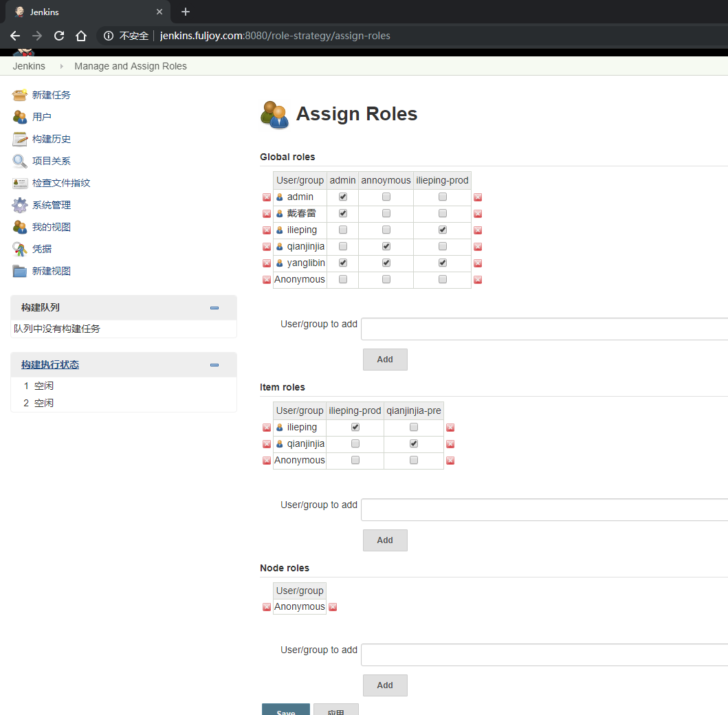Open 我的视图 menu link

pos(51,227)
